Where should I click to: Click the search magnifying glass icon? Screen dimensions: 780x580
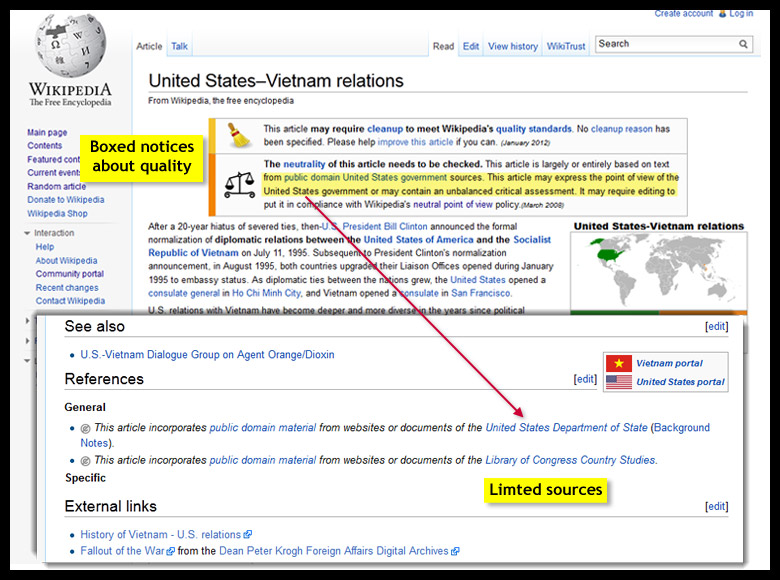click(744, 44)
